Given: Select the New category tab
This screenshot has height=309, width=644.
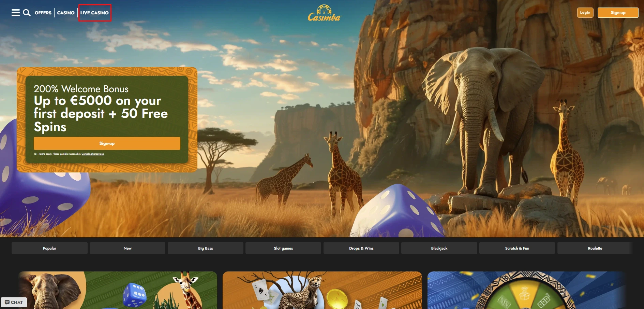Looking at the screenshot, I should click(x=128, y=248).
